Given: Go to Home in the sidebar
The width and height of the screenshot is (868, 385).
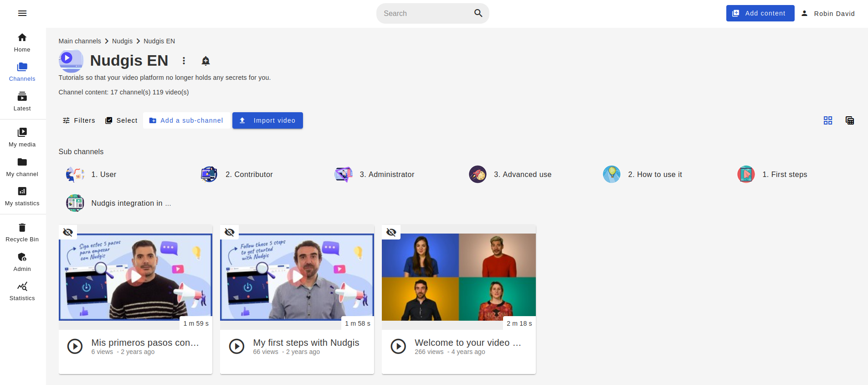Looking at the screenshot, I should point(22,43).
